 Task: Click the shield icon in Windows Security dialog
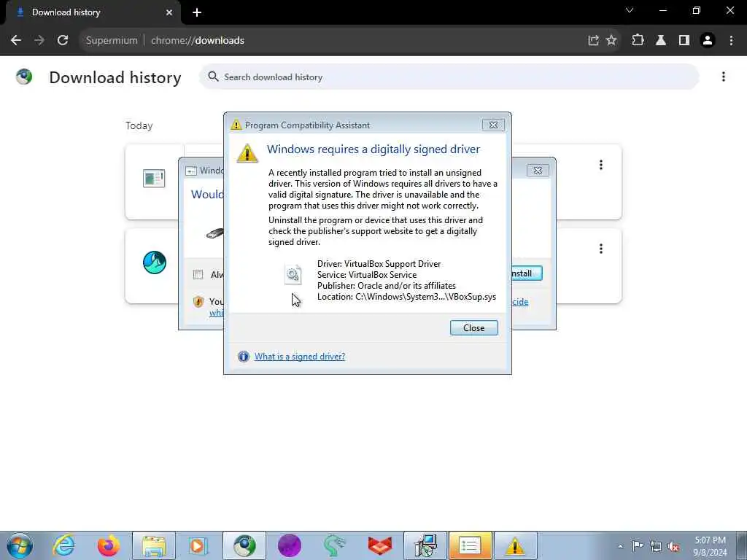pos(198,302)
